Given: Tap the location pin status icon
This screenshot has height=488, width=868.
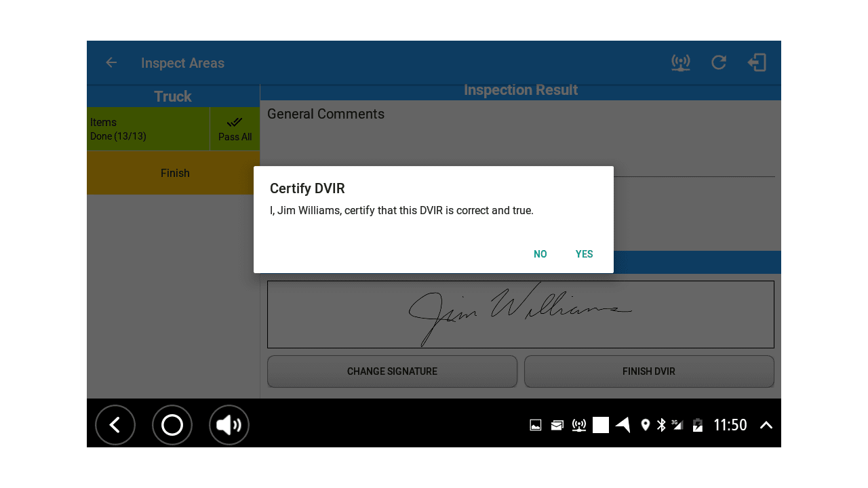Looking at the screenshot, I should click(646, 425).
